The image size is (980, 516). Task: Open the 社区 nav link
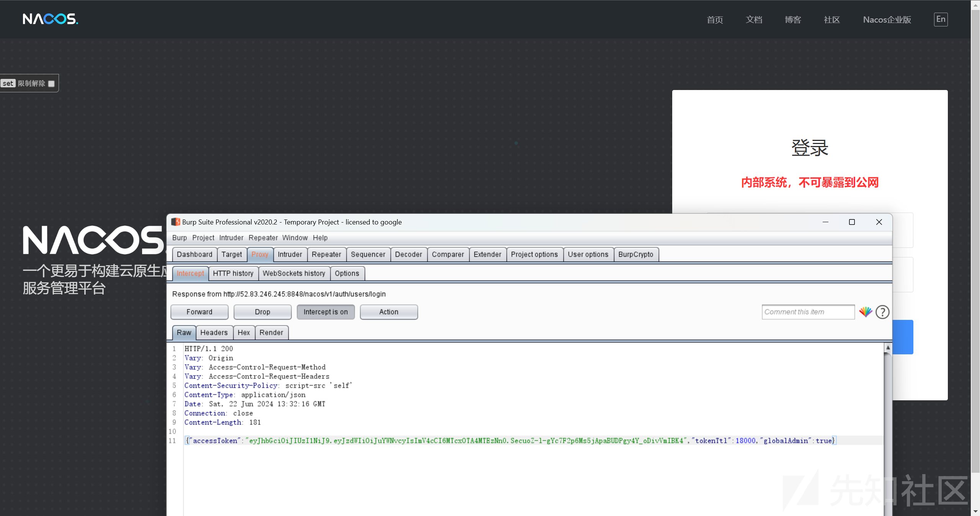pos(832,20)
